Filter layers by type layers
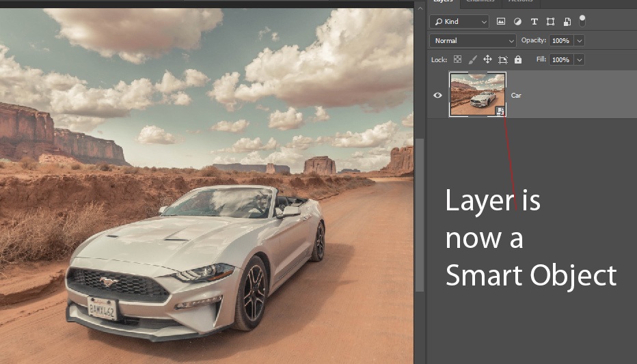Image resolution: width=637 pixels, height=364 pixels. [x=534, y=22]
